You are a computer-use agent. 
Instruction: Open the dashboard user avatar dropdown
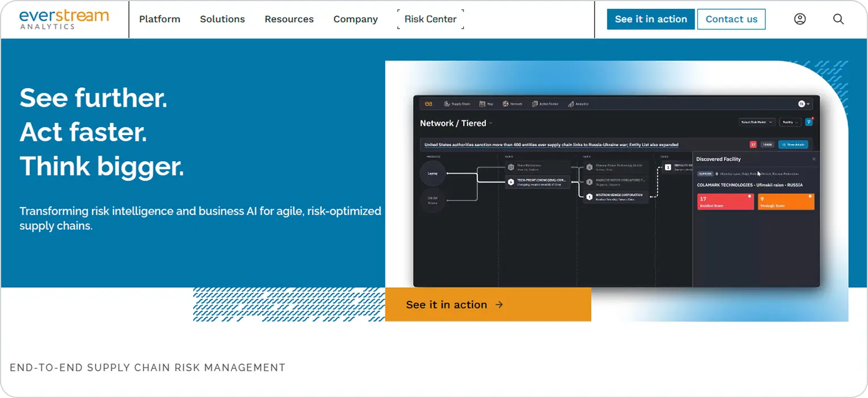[x=804, y=104]
